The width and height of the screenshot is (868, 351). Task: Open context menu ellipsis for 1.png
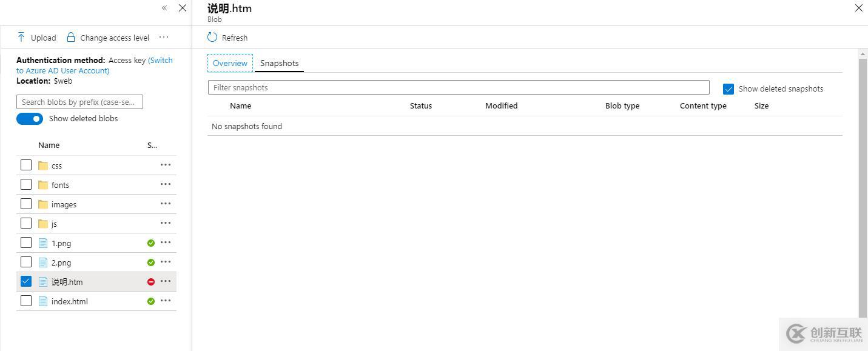point(166,242)
